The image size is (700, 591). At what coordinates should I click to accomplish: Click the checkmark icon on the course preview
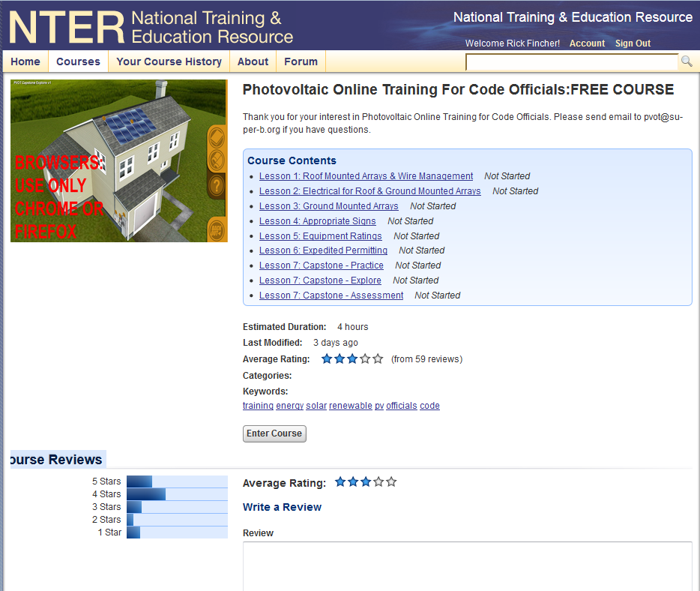pos(216,136)
